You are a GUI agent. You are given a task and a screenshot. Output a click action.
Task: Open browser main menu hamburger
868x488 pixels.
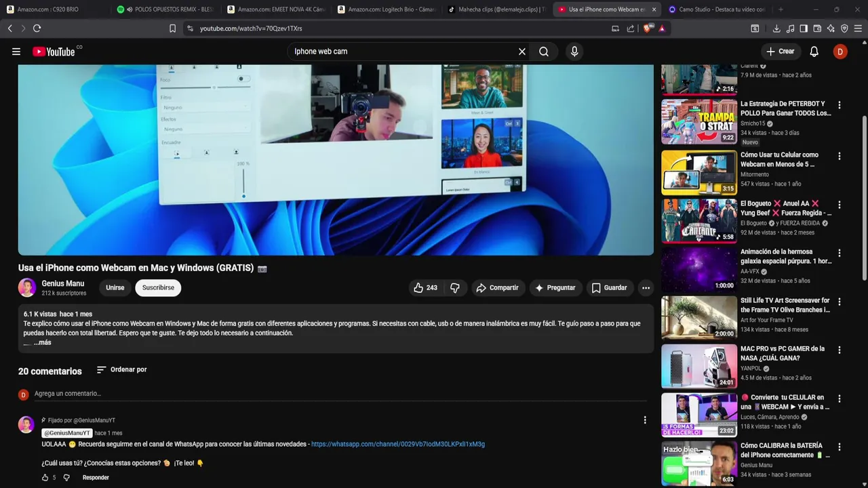(858, 28)
